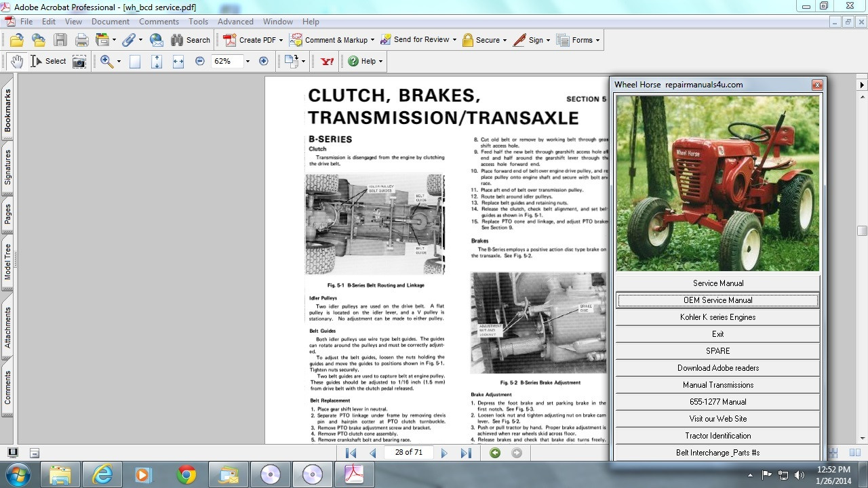Click the Tractor Identification button
The height and width of the screenshot is (488, 868).
[x=718, y=436]
